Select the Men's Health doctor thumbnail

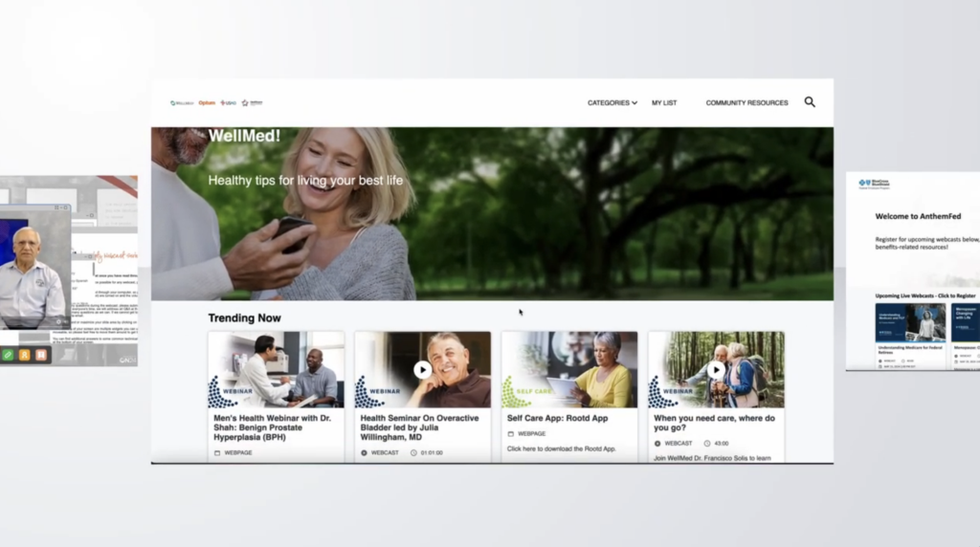click(276, 370)
